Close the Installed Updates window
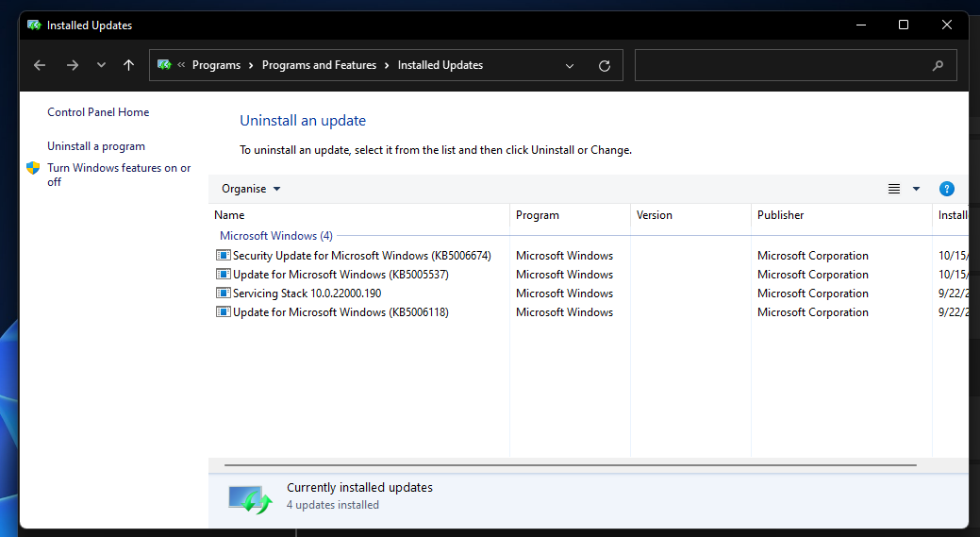This screenshot has width=980, height=537. [947, 25]
